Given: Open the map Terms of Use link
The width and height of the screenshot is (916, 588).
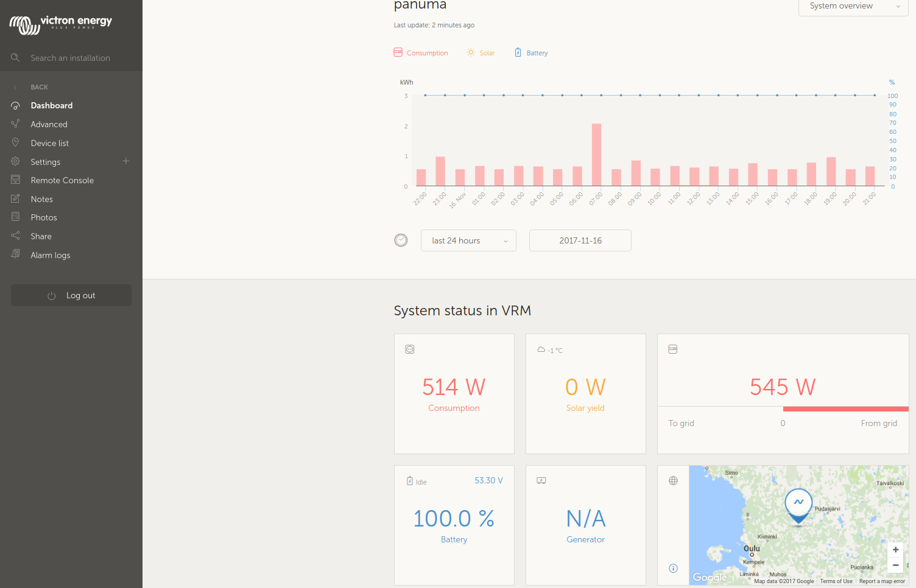Looking at the screenshot, I should (x=836, y=581).
